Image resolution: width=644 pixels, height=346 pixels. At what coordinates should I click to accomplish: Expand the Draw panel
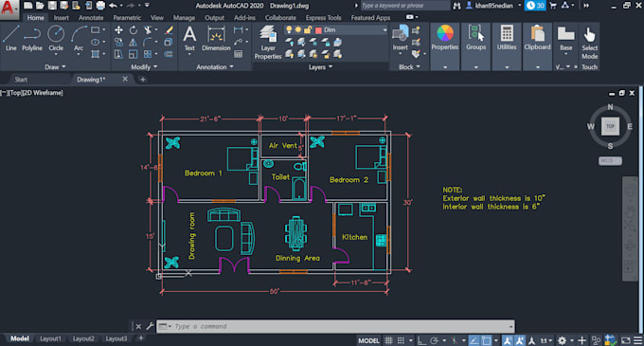pyautogui.click(x=55, y=67)
